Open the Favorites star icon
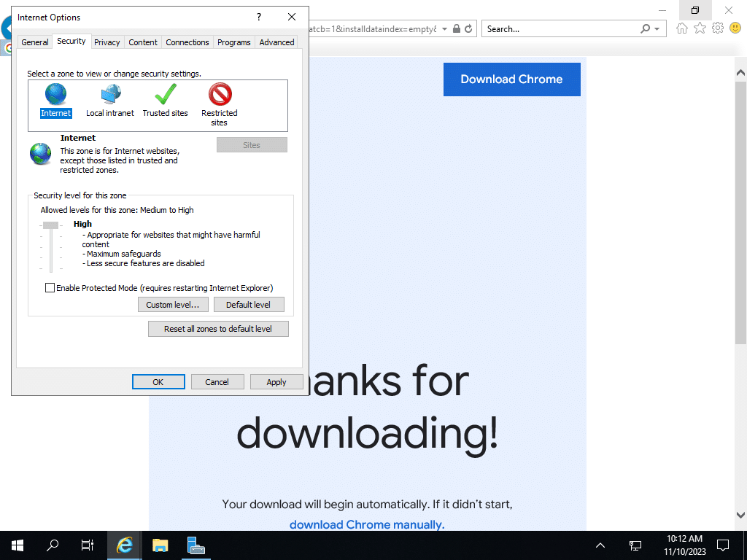The height and width of the screenshot is (560, 747). [700, 28]
